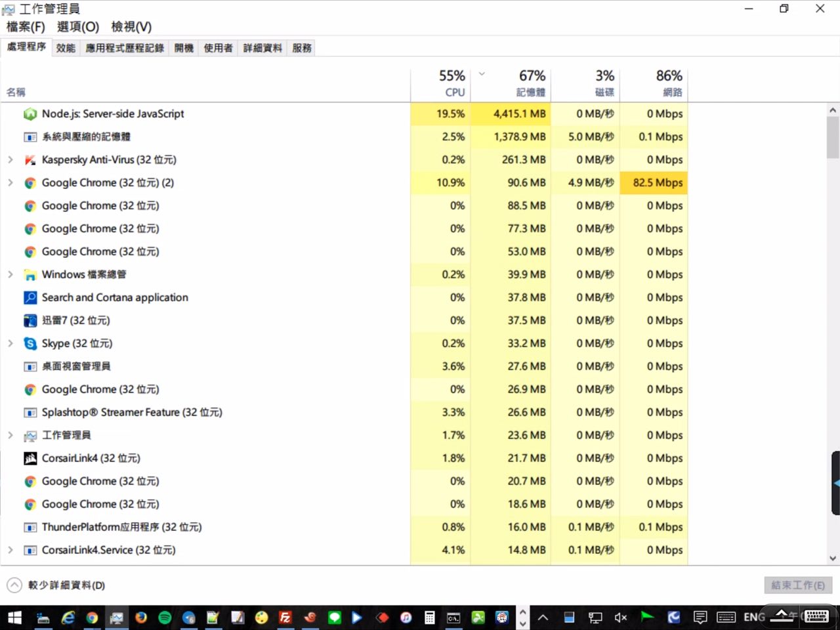Screen dimensions: 840x630
Task: Select the 4,415.1 MB memory cell
Action: tap(511, 114)
